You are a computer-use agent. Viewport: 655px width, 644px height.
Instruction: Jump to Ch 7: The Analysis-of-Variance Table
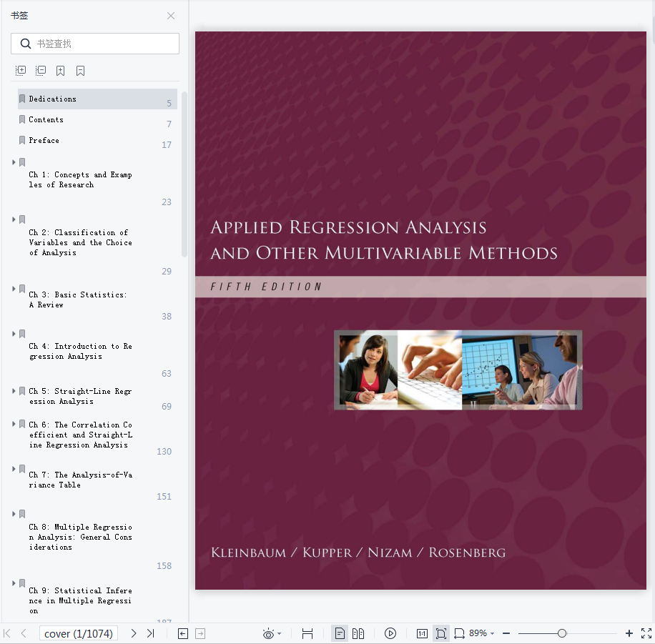click(x=80, y=480)
